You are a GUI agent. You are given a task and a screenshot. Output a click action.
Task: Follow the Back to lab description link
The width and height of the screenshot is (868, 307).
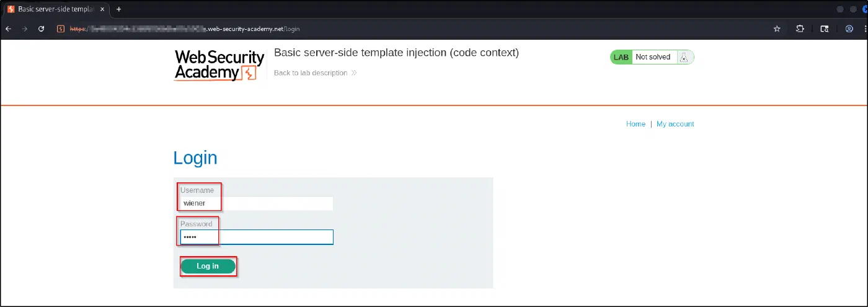pos(315,73)
